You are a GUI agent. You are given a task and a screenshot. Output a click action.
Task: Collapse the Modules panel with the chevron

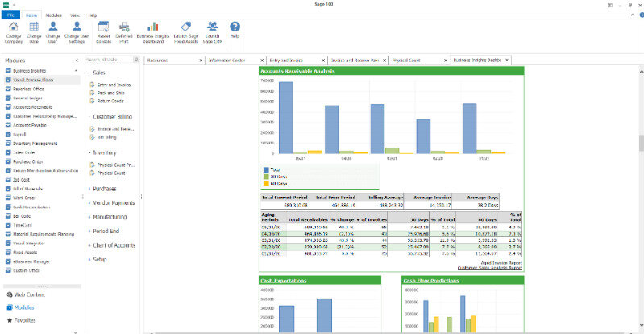click(x=77, y=61)
